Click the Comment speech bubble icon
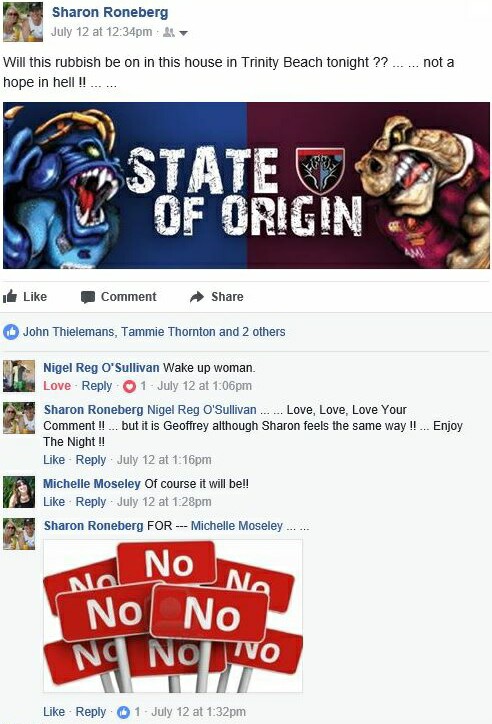 click(x=88, y=297)
